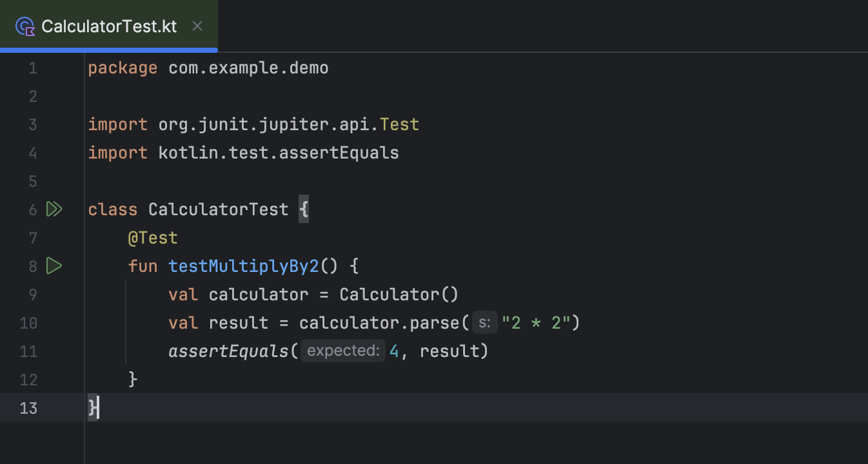This screenshot has height=464, width=868.
Task: Click the Test import class name
Action: [x=399, y=124]
